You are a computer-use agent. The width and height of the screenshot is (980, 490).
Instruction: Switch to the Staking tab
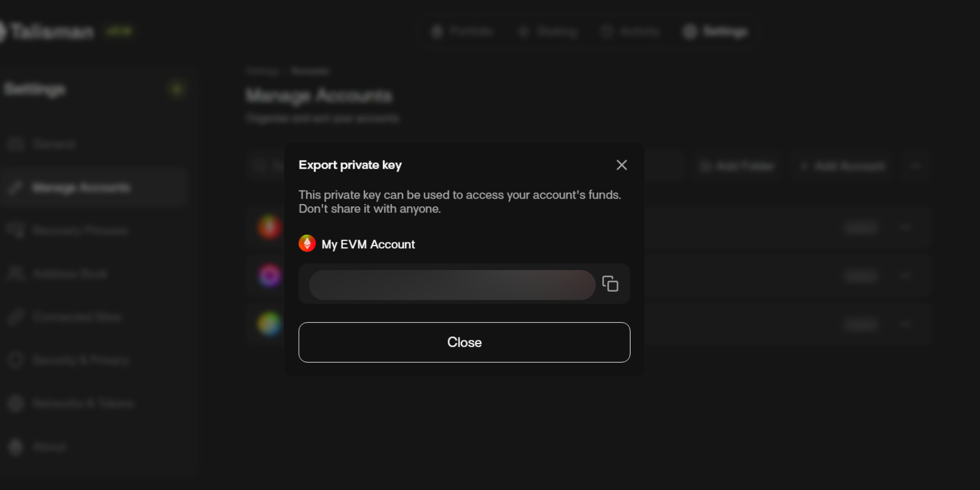click(548, 32)
